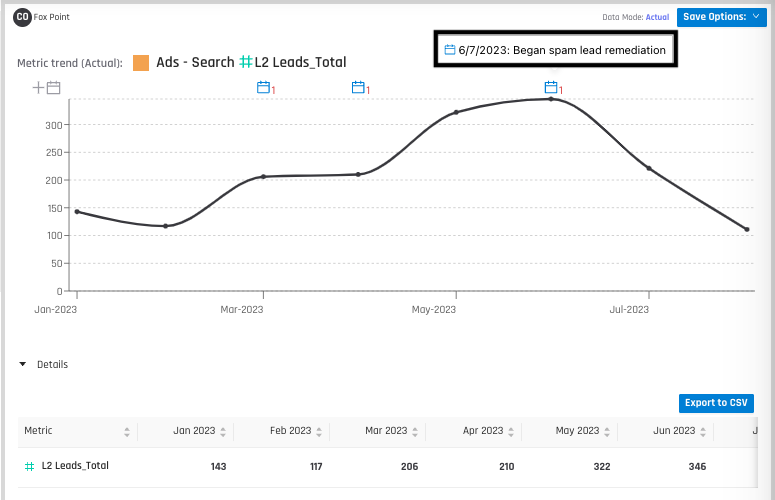The width and height of the screenshot is (775, 500).
Task: Click the January 2023 data point on chart
Action: [77, 211]
